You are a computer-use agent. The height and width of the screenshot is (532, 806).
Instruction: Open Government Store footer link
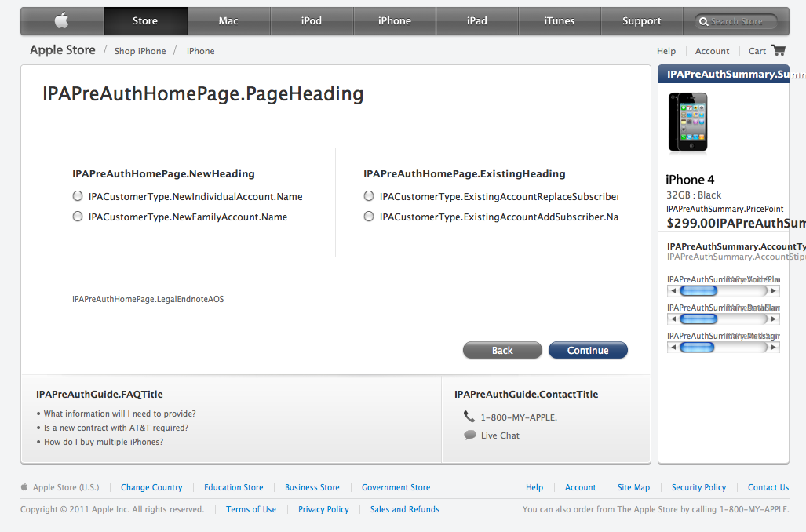coord(396,487)
